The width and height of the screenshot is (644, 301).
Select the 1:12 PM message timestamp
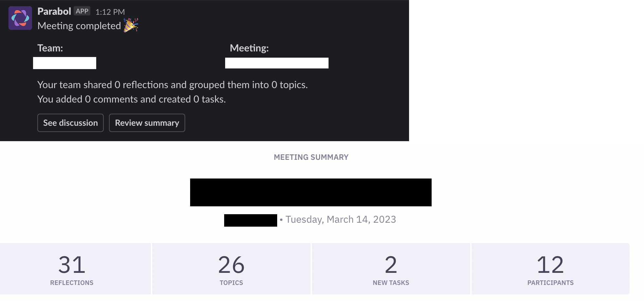(x=110, y=11)
